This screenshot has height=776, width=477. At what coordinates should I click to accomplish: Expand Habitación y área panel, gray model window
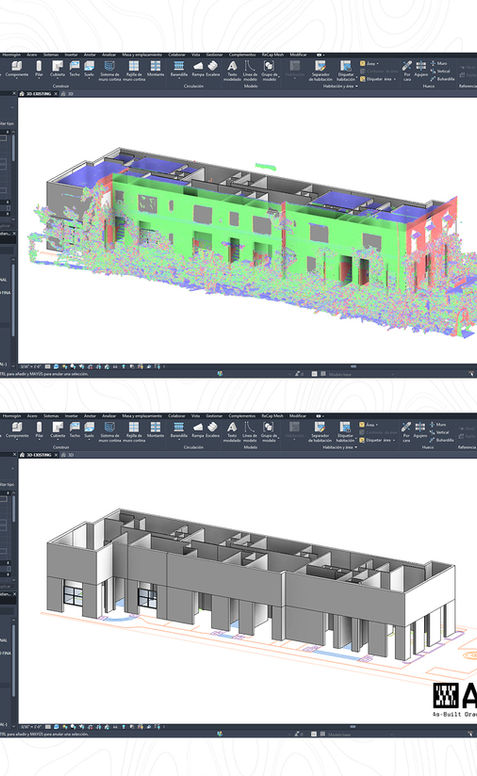click(340, 447)
